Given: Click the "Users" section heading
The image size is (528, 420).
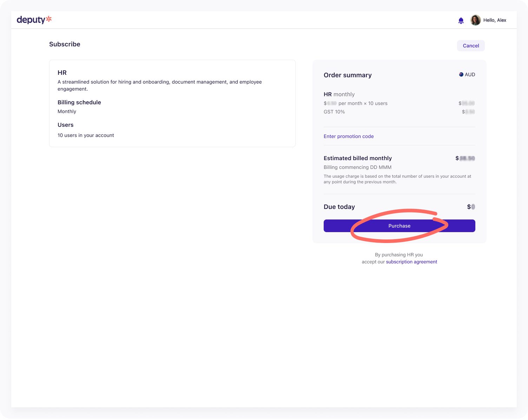Looking at the screenshot, I should (x=65, y=125).
